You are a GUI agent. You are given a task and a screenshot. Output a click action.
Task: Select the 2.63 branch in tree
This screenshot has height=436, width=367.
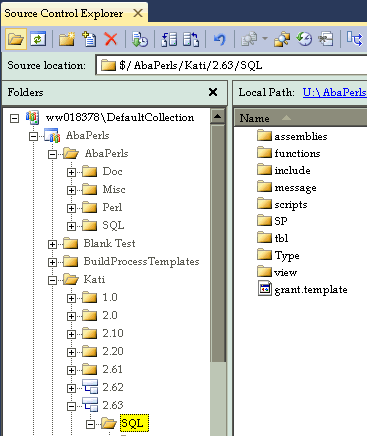[113, 405]
